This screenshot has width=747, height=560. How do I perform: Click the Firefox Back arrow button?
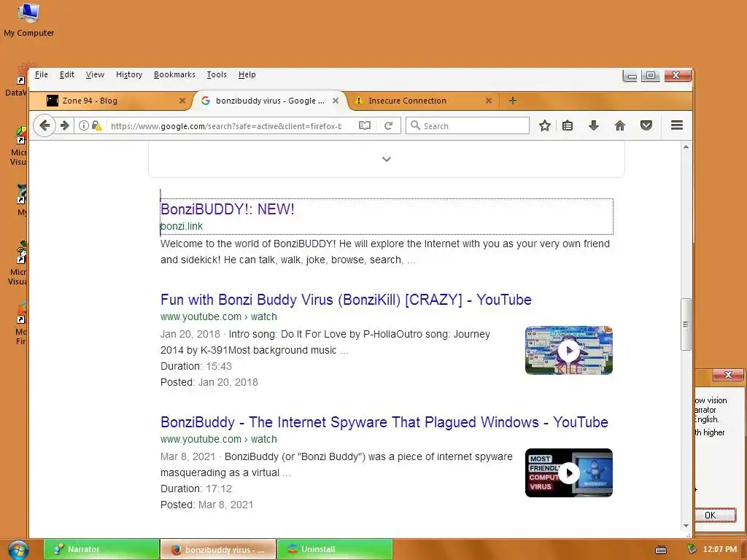click(x=44, y=125)
